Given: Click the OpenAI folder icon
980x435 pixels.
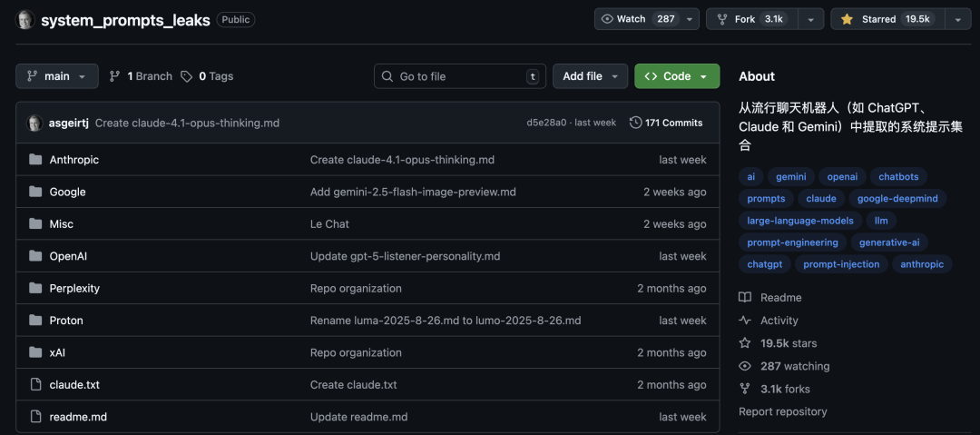Looking at the screenshot, I should click(x=35, y=256).
